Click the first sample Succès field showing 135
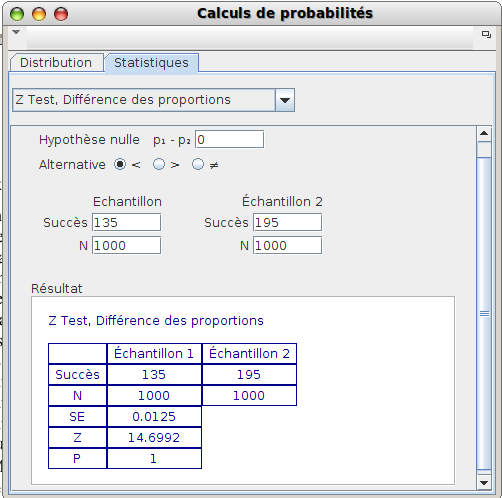The height and width of the screenshot is (498, 502). click(126, 222)
